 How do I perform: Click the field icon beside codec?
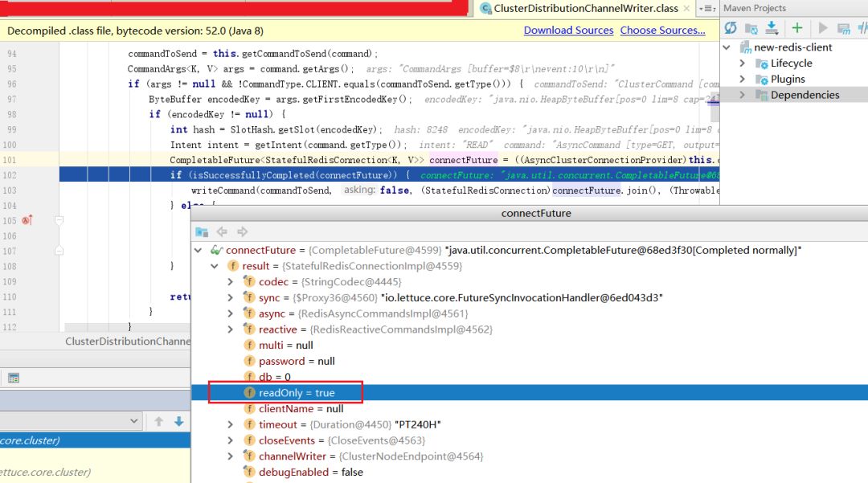(250, 281)
